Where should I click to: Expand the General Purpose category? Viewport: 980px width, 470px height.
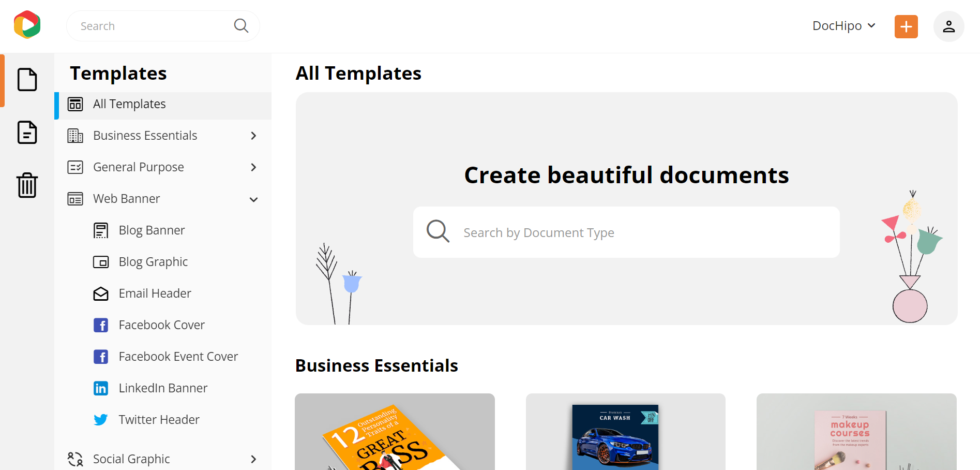pos(253,167)
